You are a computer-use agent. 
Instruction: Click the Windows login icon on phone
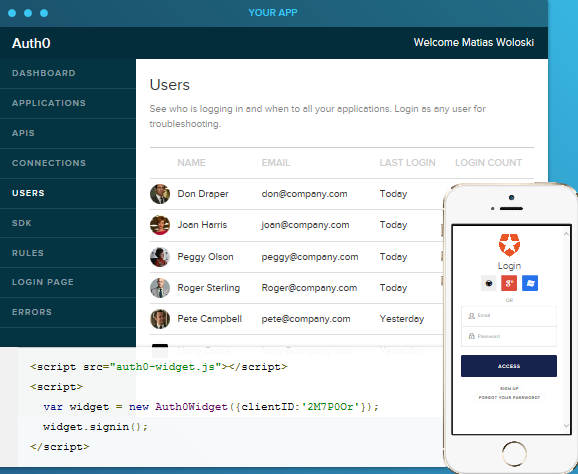coord(530,283)
